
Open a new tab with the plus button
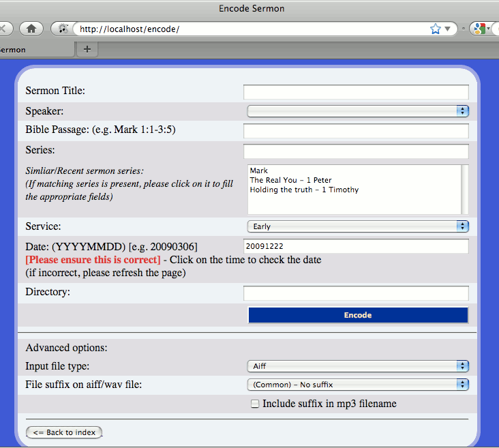(x=87, y=49)
